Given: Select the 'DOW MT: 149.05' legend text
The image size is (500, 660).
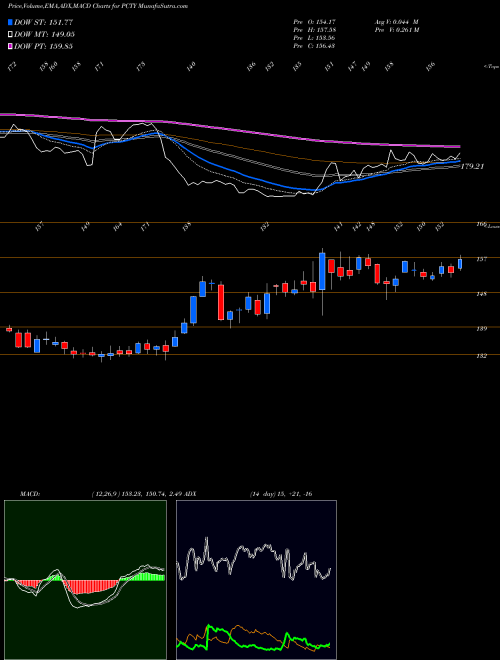Looking at the screenshot, I should coord(44,34).
